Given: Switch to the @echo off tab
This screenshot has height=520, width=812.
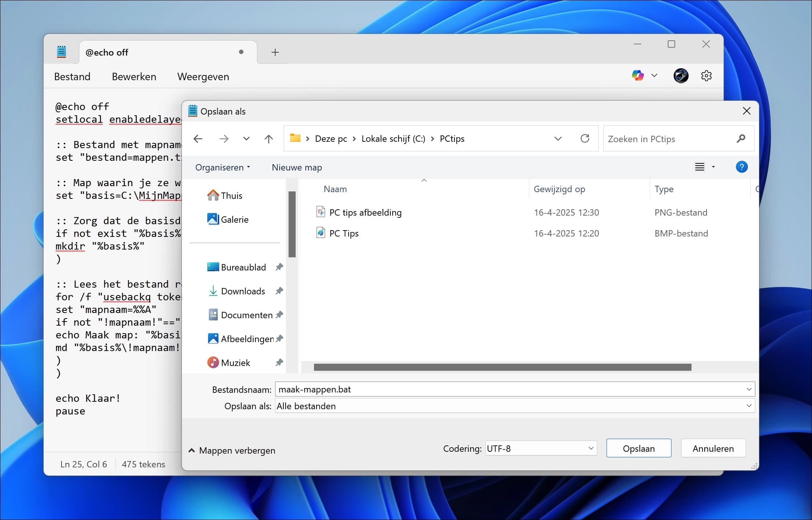Looking at the screenshot, I should pyautogui.click(x=107, y=52).
